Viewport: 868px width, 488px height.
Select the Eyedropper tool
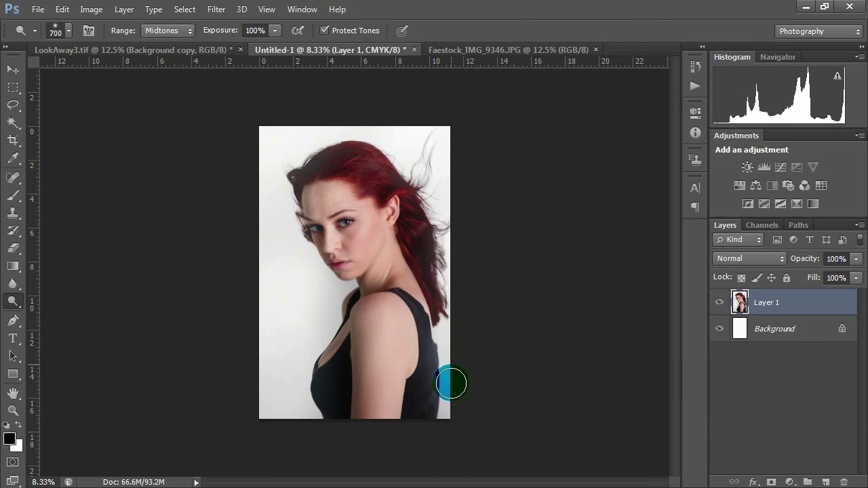13,159
